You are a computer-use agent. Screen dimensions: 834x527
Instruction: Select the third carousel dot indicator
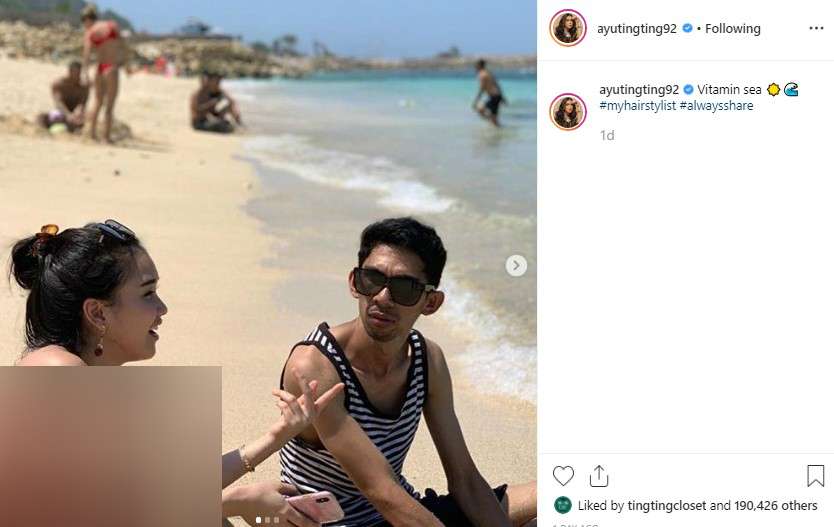(x=276, y=520)
